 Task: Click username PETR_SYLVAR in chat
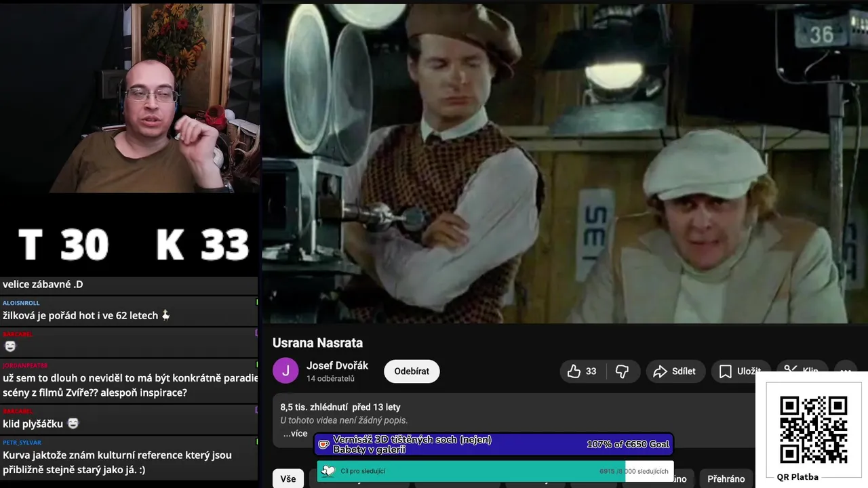click(x=22, y=443)
